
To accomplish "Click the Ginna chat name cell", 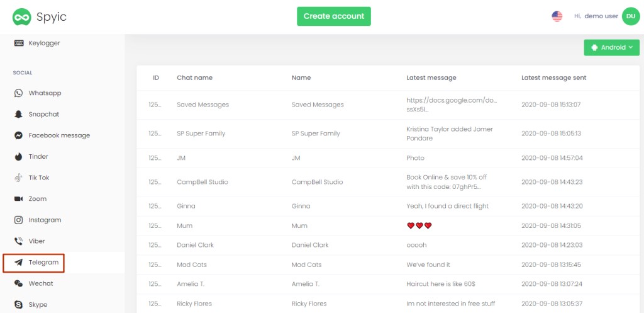I will coord(186,207).
